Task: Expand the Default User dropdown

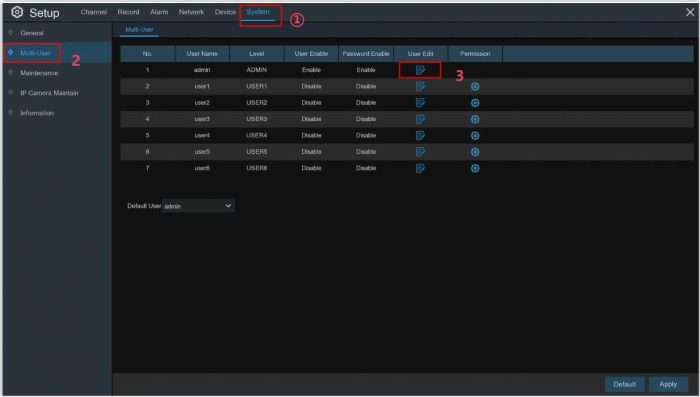Action: [199, 206]
